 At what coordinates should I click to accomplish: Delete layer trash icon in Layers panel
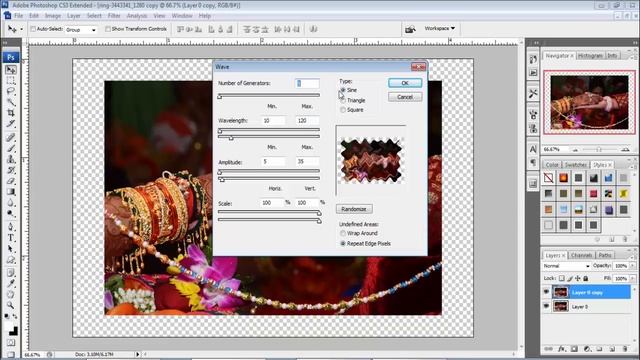point(625,349)
